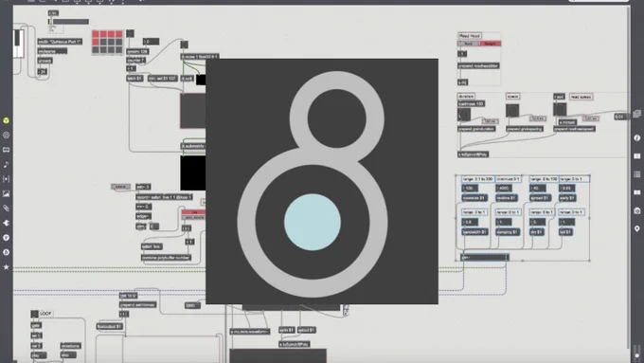Screen dimensions: 644x363
Task: Click the piano keyboard slider object
Action: (x=18, y=44)
